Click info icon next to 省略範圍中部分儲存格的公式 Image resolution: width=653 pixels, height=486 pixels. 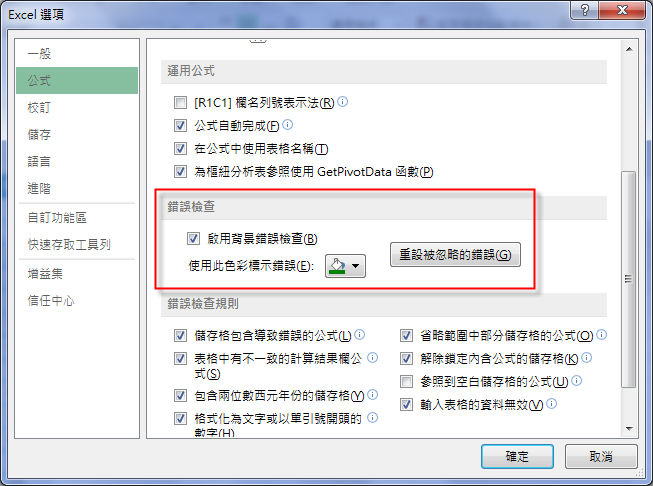tap(601, 334)
